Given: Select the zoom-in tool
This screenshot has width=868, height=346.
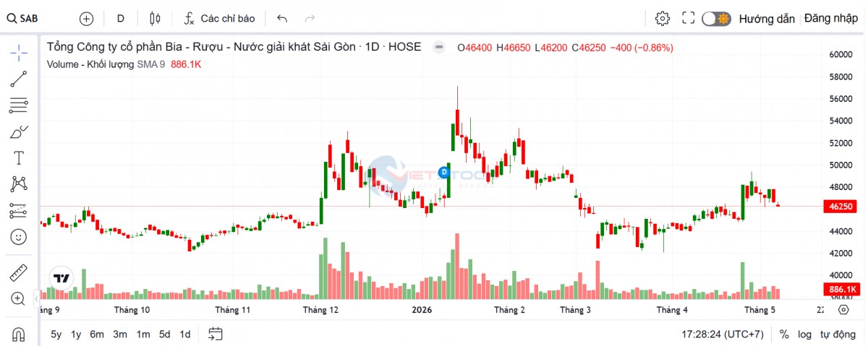Looking at the screenshot, I should (19, 298).
